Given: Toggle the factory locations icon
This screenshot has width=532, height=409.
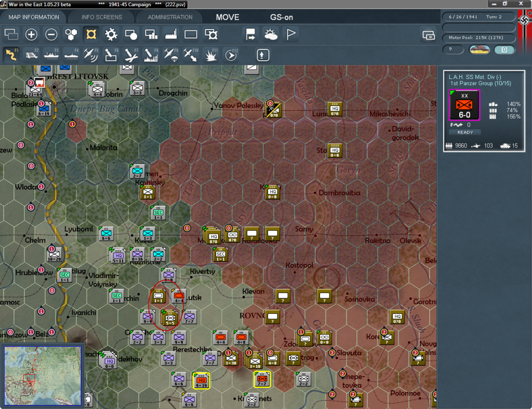Looking at the screenshot, I should coord(171,34).
